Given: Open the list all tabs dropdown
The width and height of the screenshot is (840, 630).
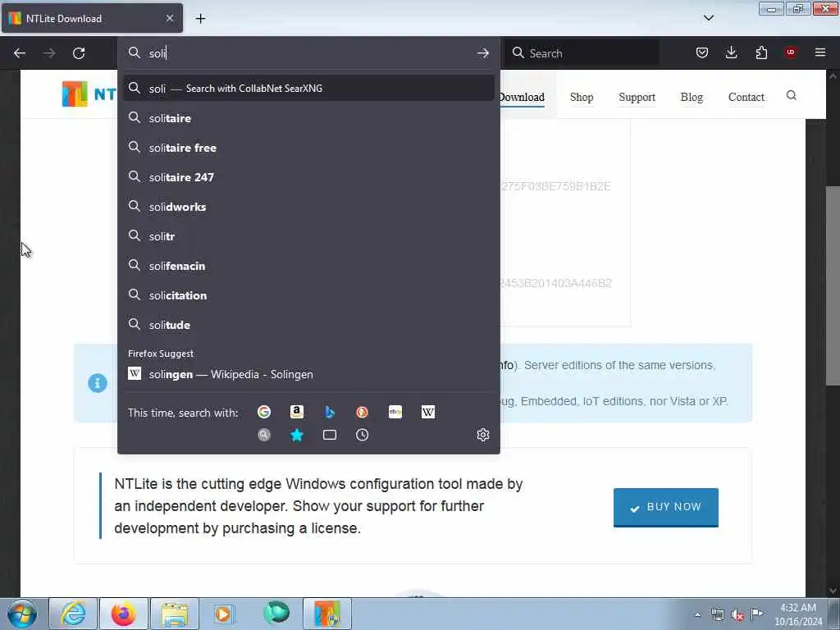Looking at the screenshot, I should coord(709,18).
